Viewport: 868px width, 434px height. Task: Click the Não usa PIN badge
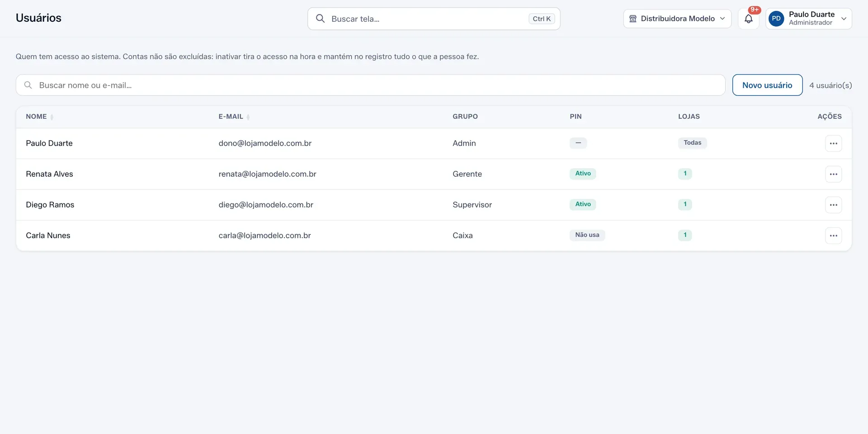[x=587, y=235]
